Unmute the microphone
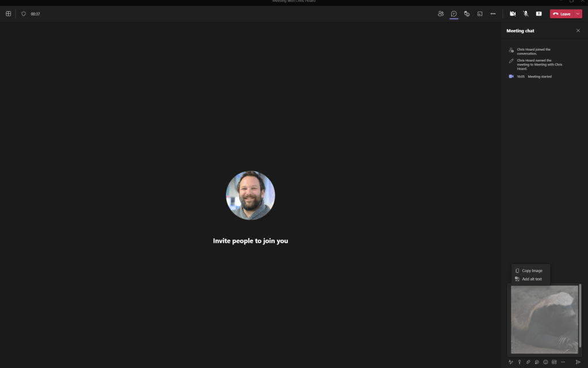588x368 pixels. point(525,14)
